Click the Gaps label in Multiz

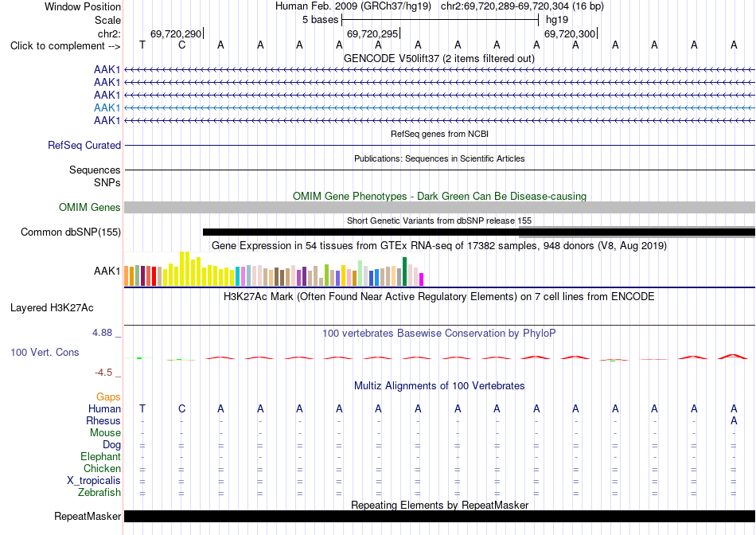pos(108,396)
